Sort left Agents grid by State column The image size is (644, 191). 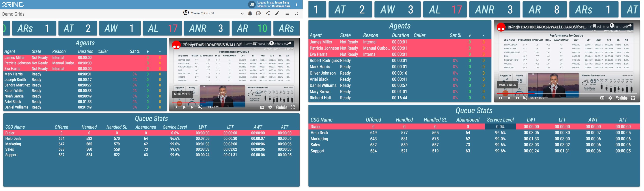coord(36,52)
